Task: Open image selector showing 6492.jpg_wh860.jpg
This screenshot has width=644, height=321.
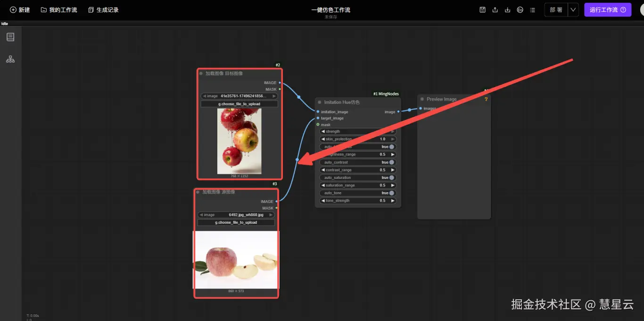Action: (237, 215)
